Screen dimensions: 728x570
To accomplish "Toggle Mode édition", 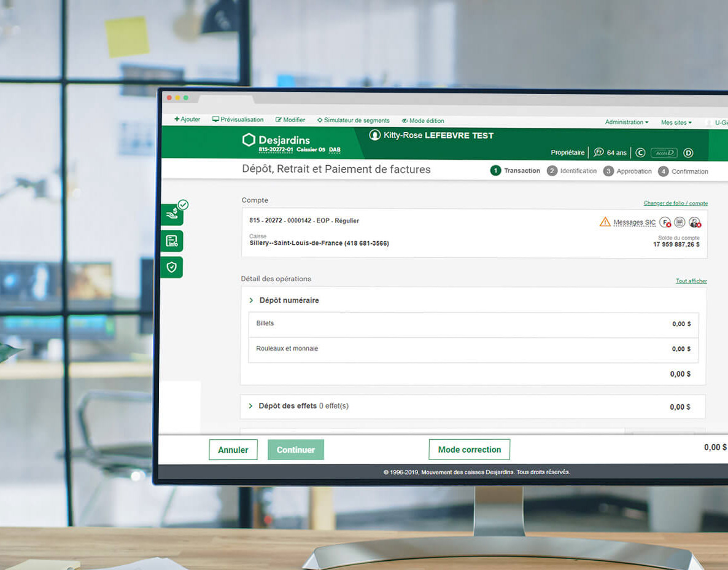I will click(x=423, y=121).
